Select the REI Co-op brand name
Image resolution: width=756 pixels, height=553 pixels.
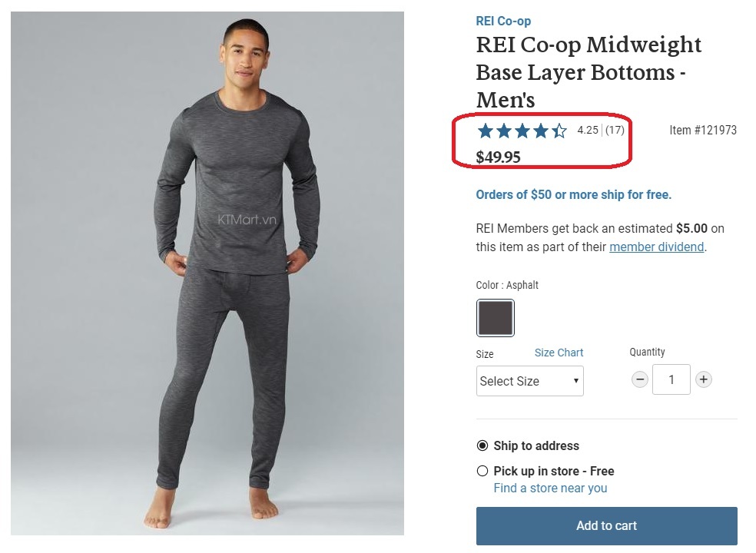coord(503,21)
